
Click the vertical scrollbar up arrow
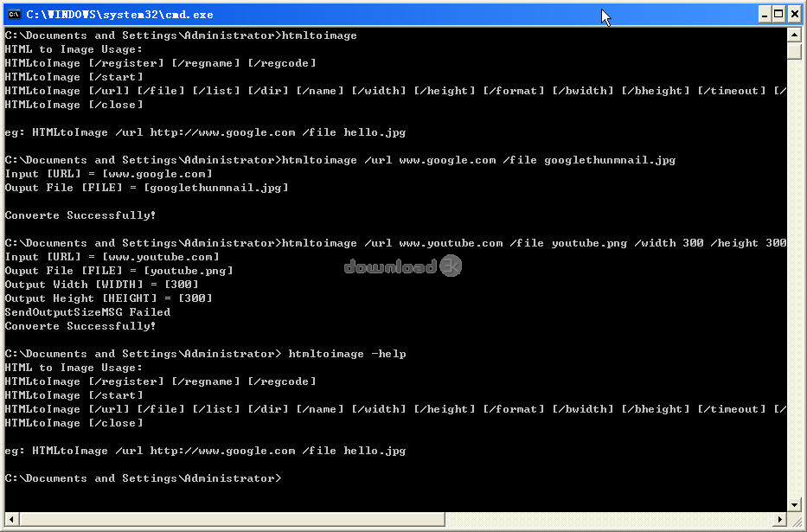(x=794, y=35)
